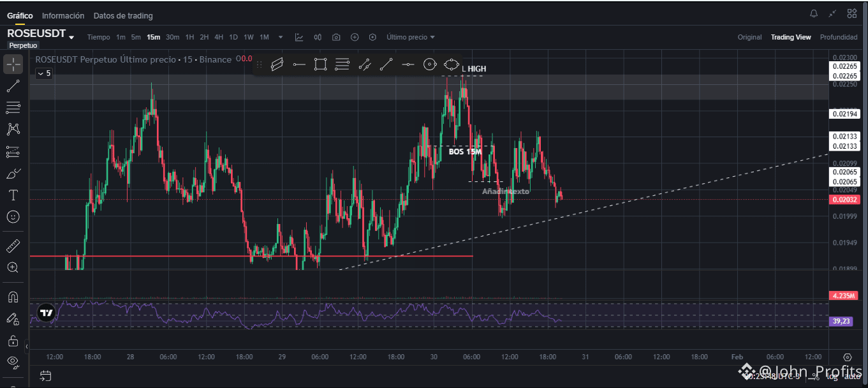The image size is (868, 388).
Task: Toggle hide all drawings eye icon
Action: coord(13,362)
